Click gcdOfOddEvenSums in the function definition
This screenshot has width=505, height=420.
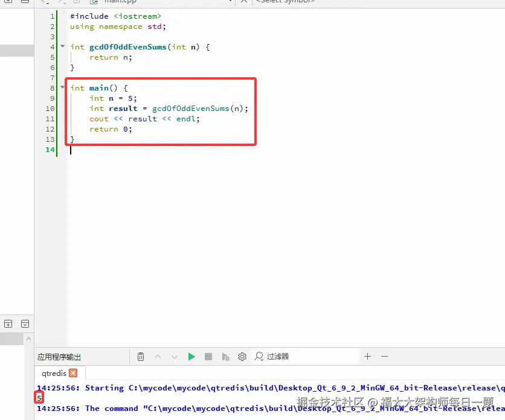(128, 47)
